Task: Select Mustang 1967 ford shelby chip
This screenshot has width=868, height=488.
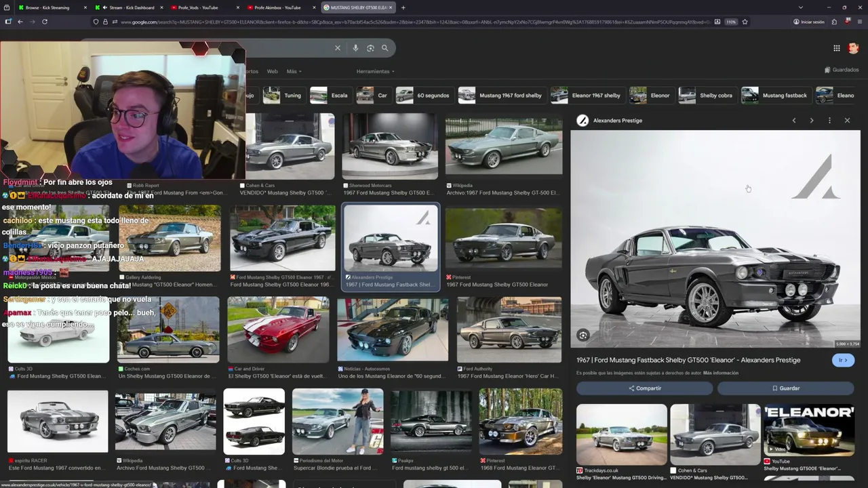Action: pyautogui.click(x=501, y=96)
